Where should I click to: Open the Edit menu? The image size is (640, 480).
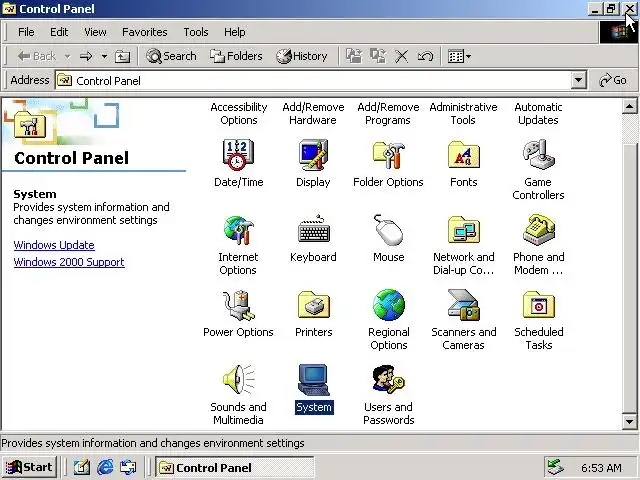59,32
